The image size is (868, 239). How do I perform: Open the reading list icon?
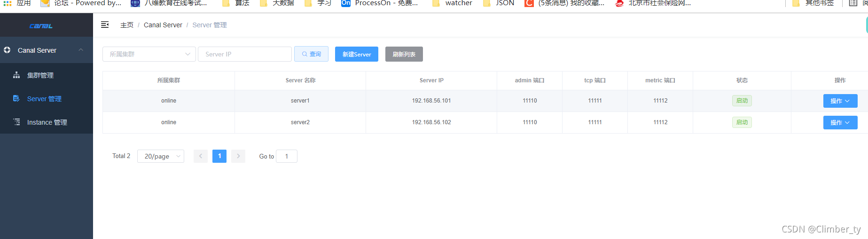pos(853,3)
